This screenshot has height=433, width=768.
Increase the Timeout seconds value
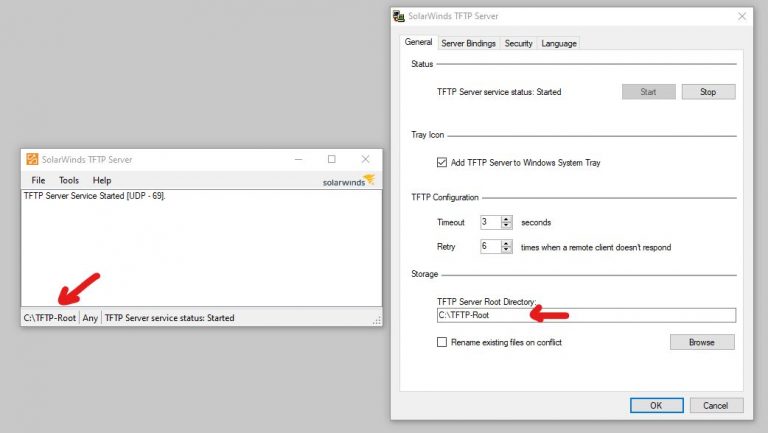pos(506,219)
